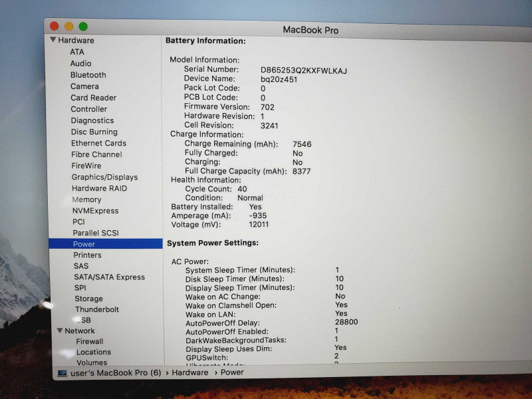Open Firewall under Network
This screenshot has height=399, width=532.
(90, 341)
